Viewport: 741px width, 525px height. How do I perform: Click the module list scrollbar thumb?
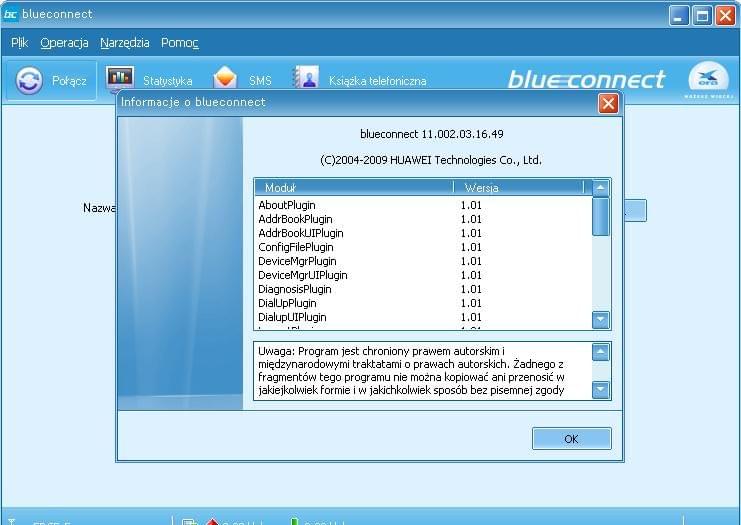point(600,216)
